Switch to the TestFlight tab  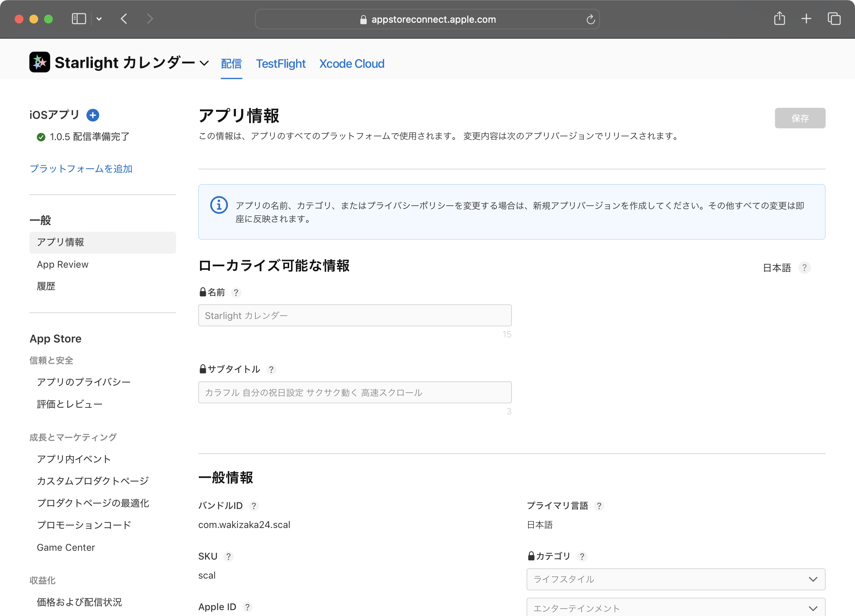point(280,64)
